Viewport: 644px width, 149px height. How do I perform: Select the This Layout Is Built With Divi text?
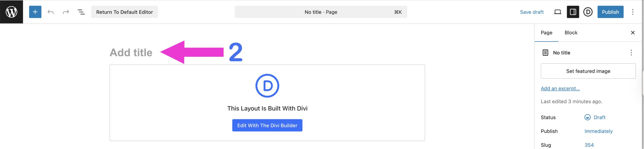pyautogui.click(x=267, y=108)
